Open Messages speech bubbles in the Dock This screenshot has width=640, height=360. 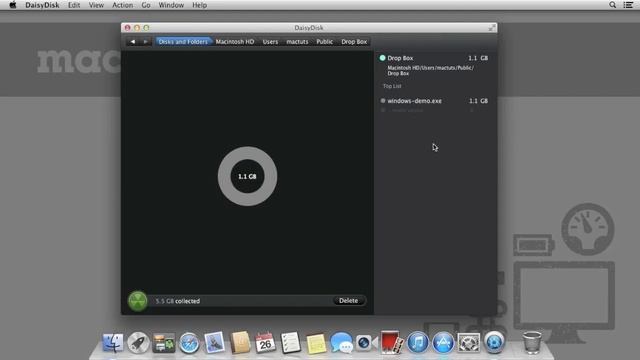coord(342,342)
